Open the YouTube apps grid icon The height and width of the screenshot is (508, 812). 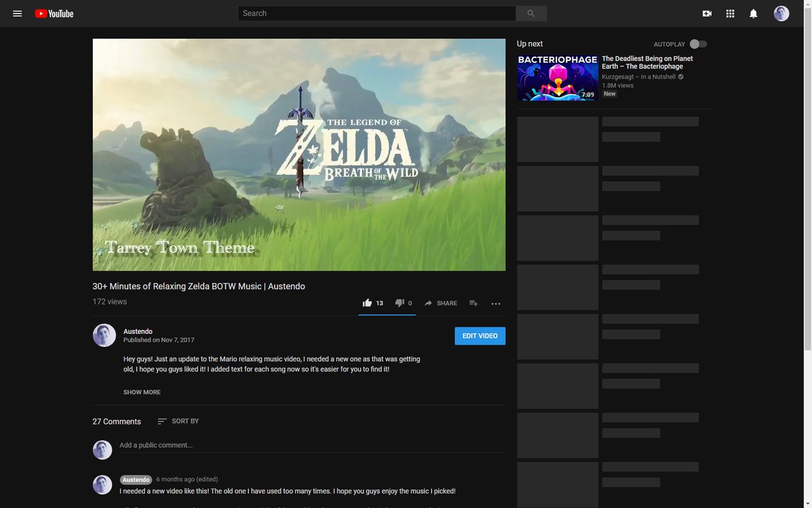tap(730, 14)
